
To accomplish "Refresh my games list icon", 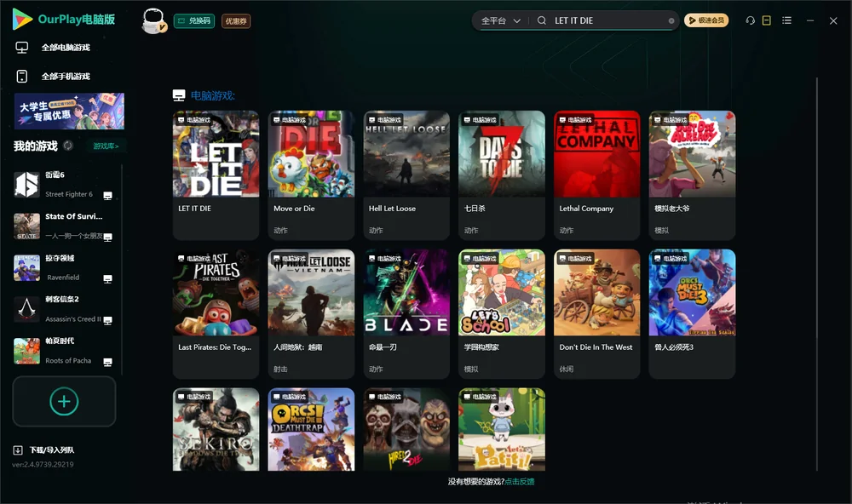I will 68,146.
